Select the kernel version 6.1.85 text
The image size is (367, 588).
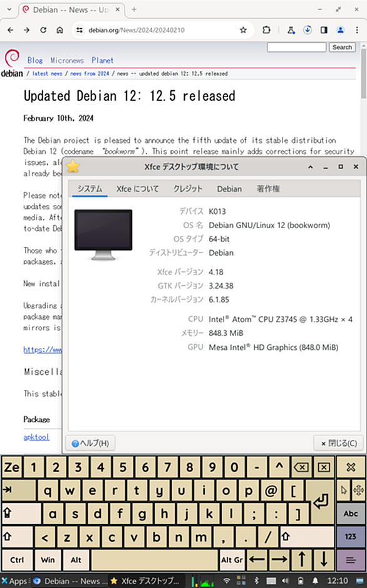point(219,300)
